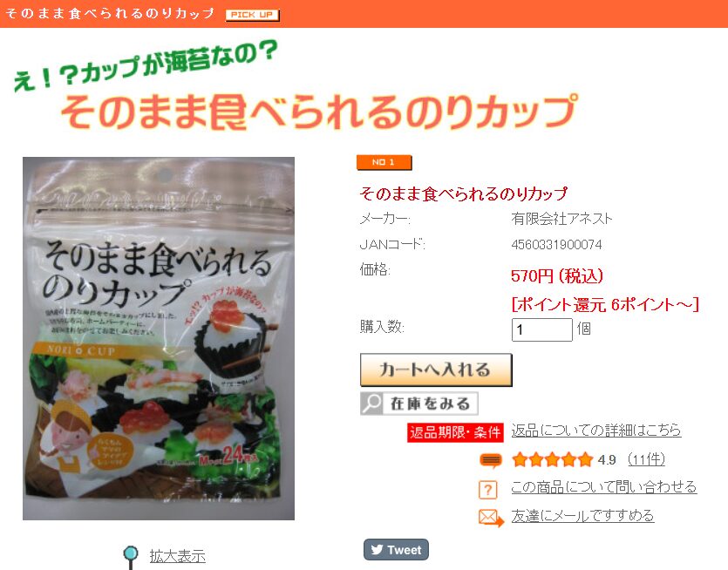This screenshot has height=570, width=728.
Task: Check stock using 在庫をみる button
Action: point(419,404)
